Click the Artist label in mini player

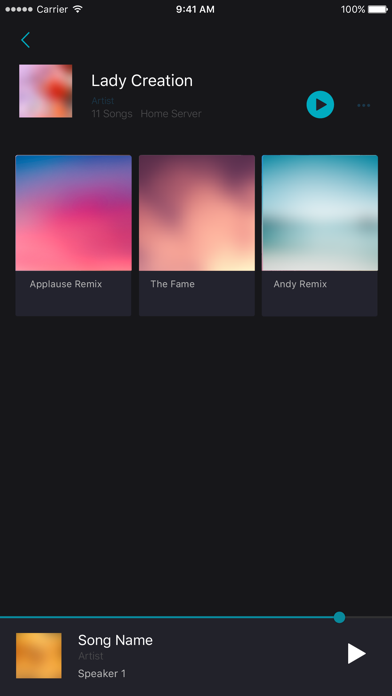91,656
